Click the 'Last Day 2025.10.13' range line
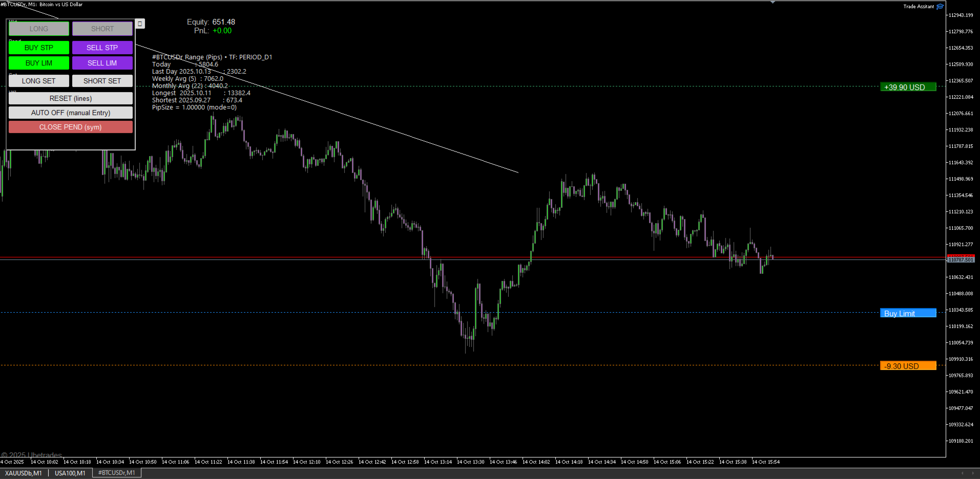 (x=199, y=72)
